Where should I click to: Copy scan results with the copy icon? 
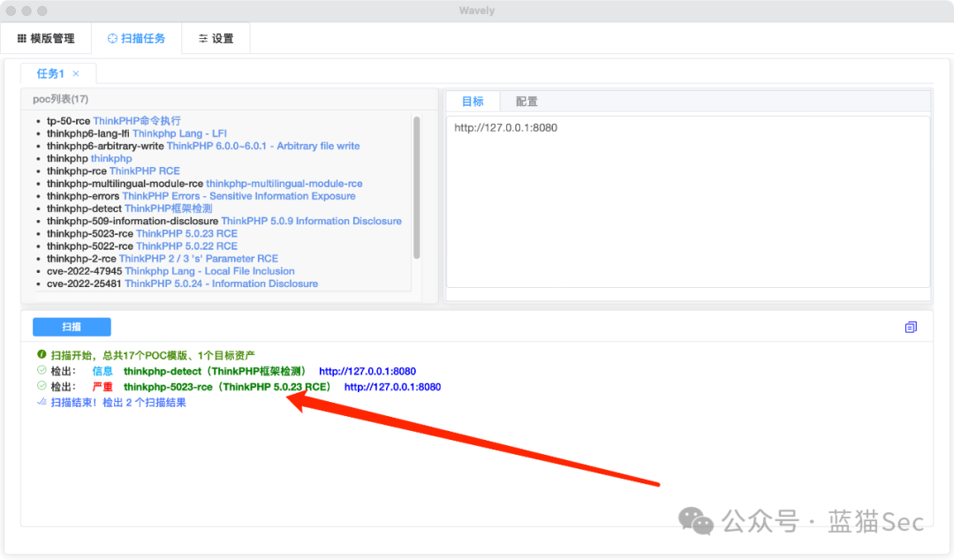[910, 328]
